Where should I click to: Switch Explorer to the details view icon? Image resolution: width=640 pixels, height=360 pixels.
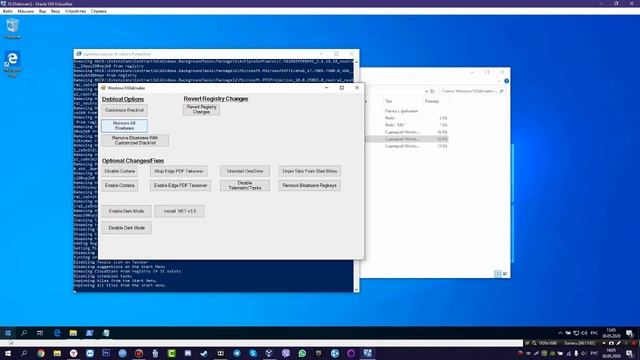[x=498, y=274]
